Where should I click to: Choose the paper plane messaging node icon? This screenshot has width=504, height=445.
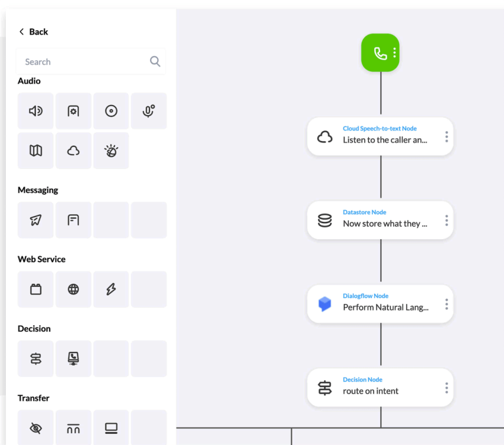click(x=36, y=220)
